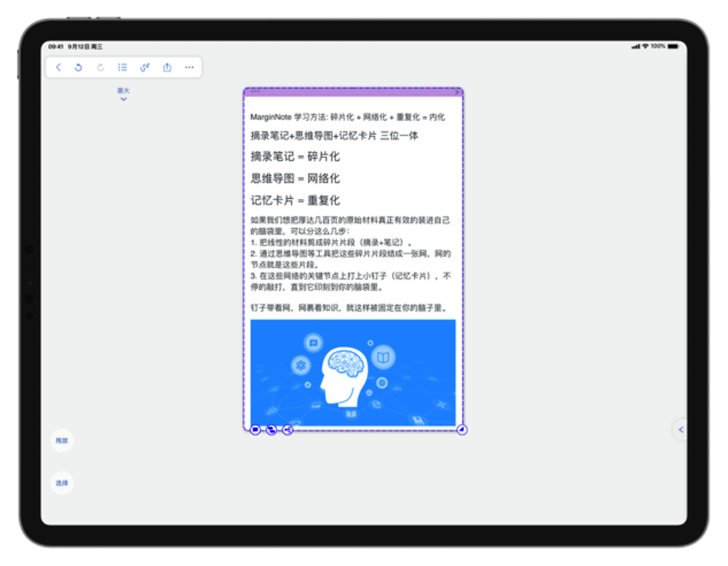Open the three-dot more options menu
728x566 pixels.
click(189, 67)
